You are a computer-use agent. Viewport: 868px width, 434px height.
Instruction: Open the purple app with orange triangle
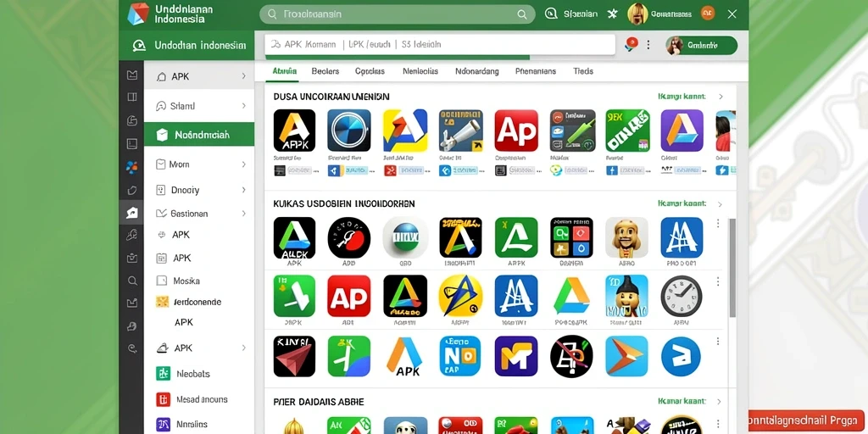click(x=682, y=131)
